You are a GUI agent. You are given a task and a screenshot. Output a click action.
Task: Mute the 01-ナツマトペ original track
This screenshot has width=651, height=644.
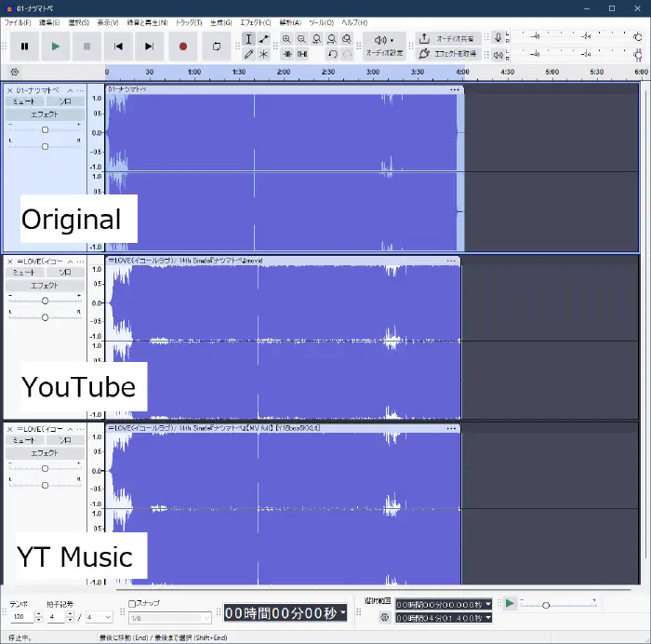point(24,101)
